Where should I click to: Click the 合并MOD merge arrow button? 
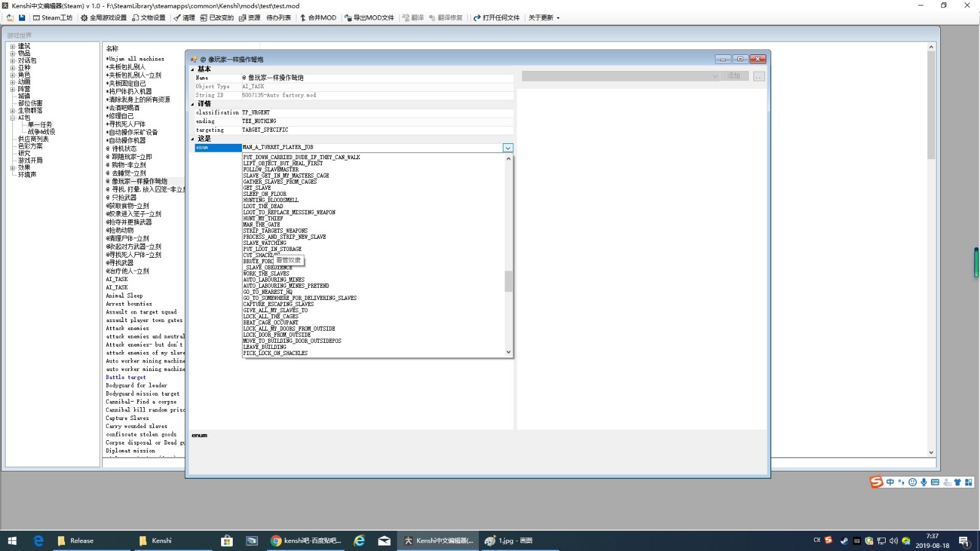[x=318, y=18]
